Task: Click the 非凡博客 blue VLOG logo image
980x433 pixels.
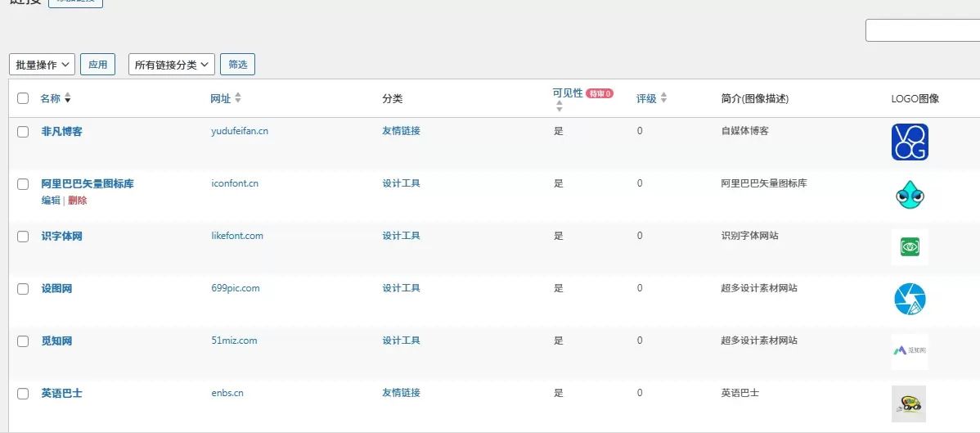Action: (910, 142)
